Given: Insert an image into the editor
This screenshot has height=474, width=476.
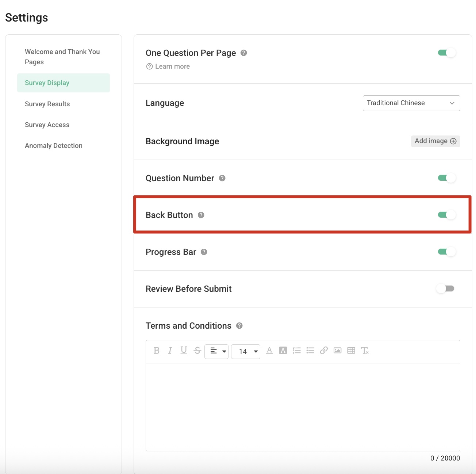Looking at the screenshot, I should [x=338, y=351].
